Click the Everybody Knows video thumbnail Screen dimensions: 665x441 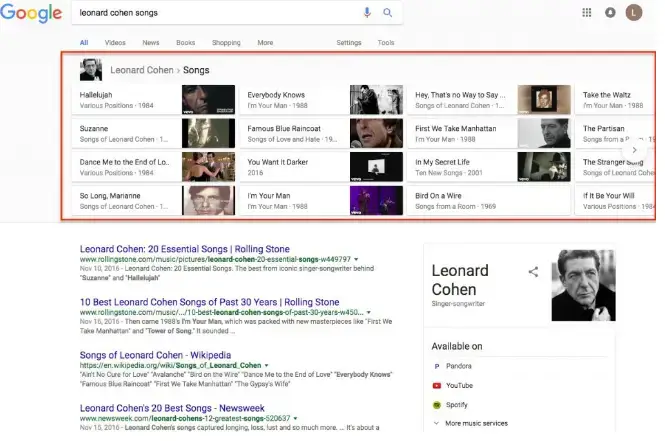(376, 100)
